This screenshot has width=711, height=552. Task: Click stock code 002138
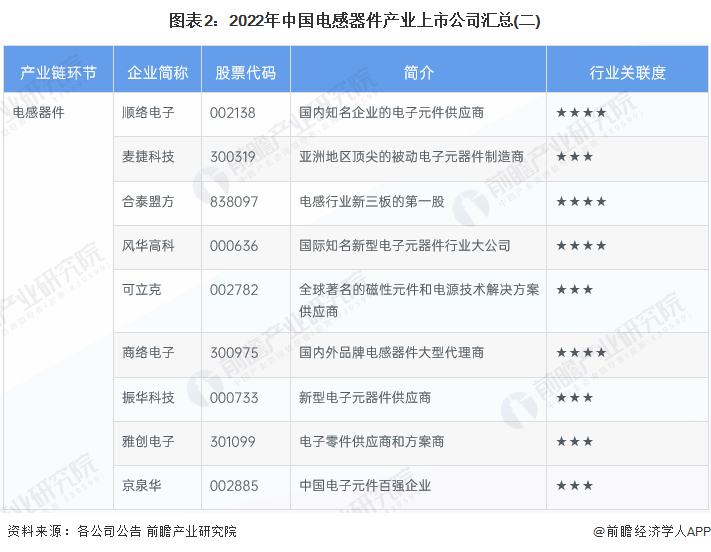pos(234,113)
